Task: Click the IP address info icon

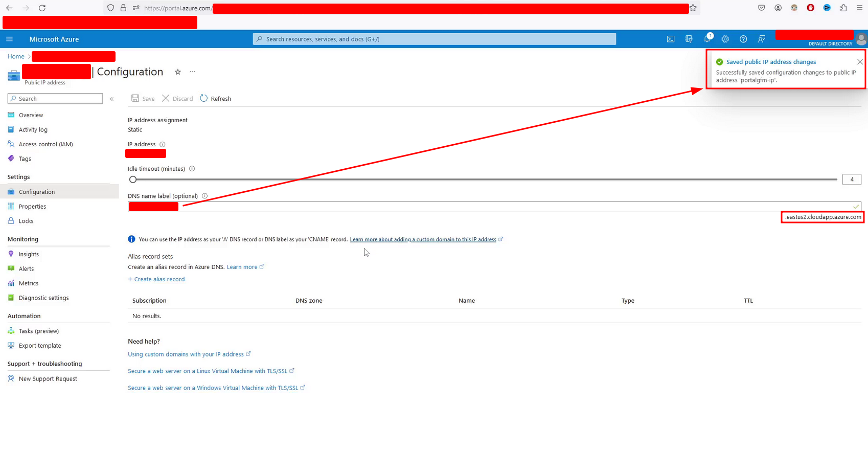Action: [162, 144]
